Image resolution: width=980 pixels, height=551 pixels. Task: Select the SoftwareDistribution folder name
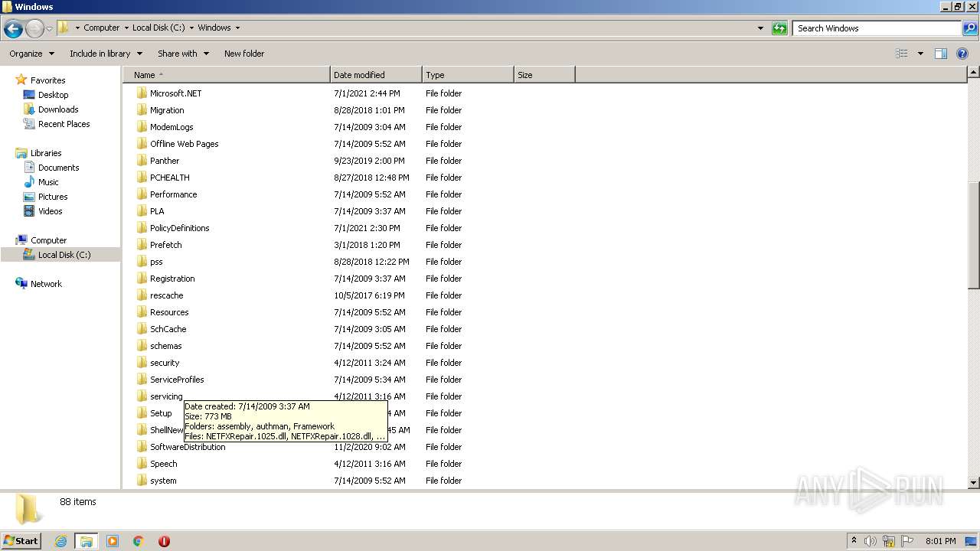point(188,447)
